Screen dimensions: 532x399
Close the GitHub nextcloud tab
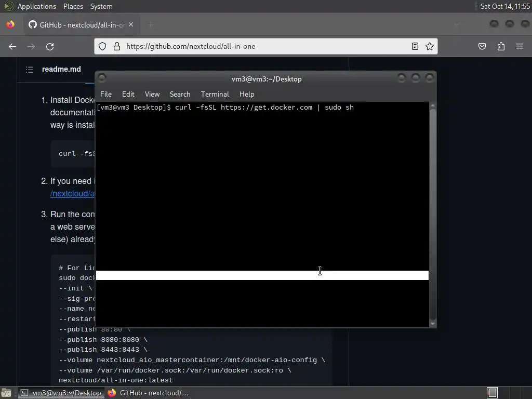point(131,24)
